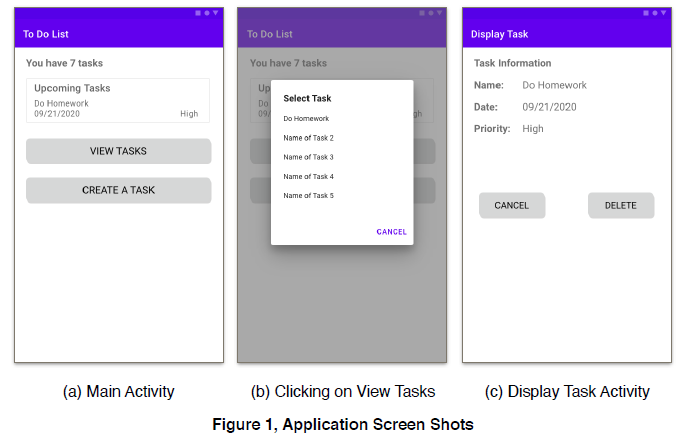Click 'Figure 1, Application Screen Shots' caption
Screen dimensions: 696x448
pos(343,424)
